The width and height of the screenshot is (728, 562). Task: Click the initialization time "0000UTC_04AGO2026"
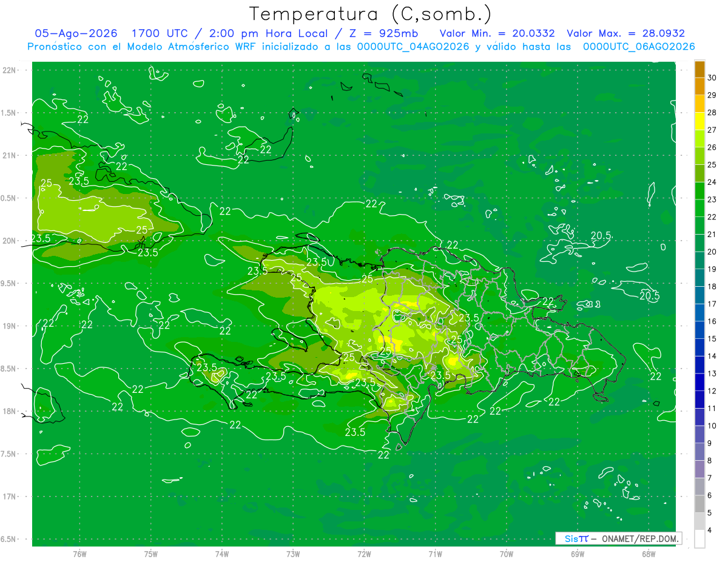click(413, 47)
